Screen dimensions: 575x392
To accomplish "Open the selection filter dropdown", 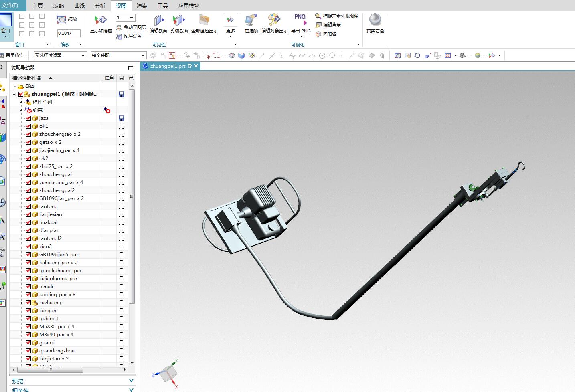I will click(x=60, y=55).
